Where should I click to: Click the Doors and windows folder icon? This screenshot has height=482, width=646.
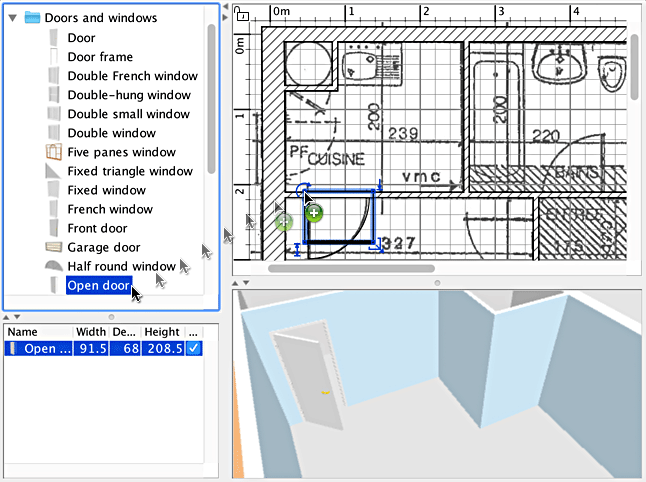pyautogui.click(x=32, y=18)
